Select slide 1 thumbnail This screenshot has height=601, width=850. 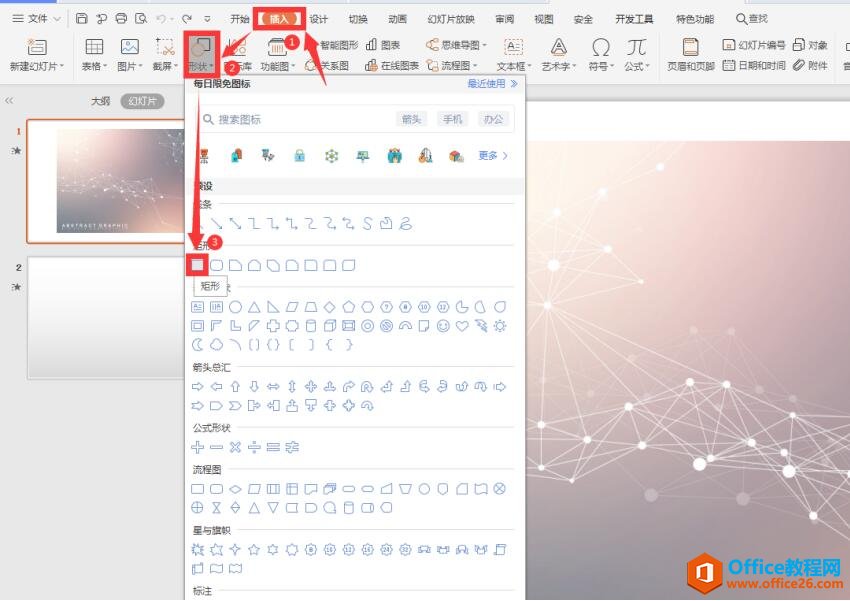[x=106, y=181]
